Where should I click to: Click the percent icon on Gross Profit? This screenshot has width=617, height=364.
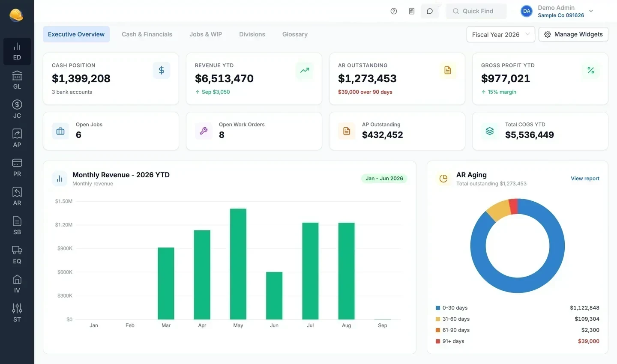tap(591, 70)
